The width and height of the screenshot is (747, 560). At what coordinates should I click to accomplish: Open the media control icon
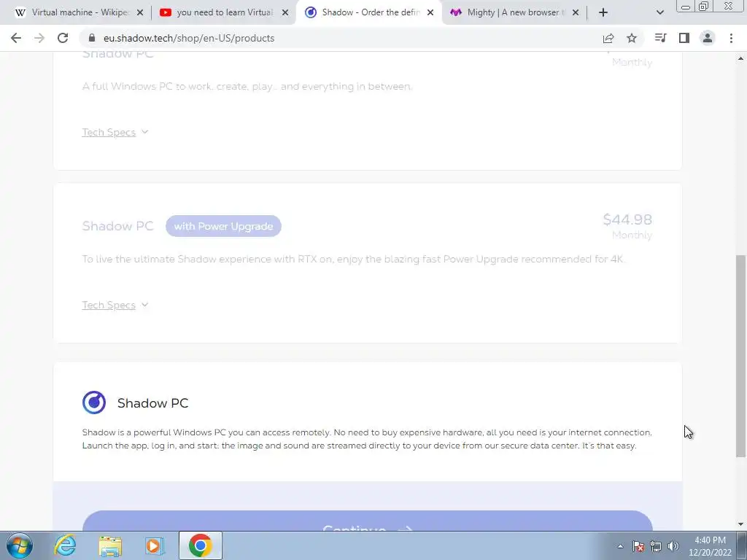pyautogui.click(x=660, y=38)
